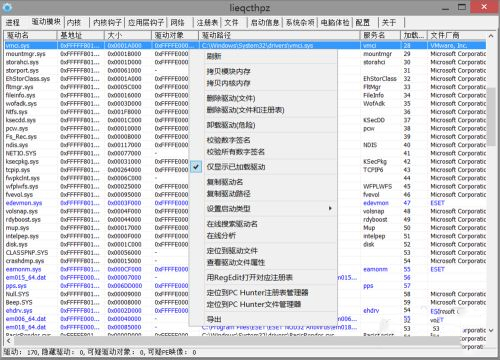Image resolution: width=500 pixels, height=360 pixels.
Task: Sort by the 服务名 column header
Action: [x=380, y=35]
